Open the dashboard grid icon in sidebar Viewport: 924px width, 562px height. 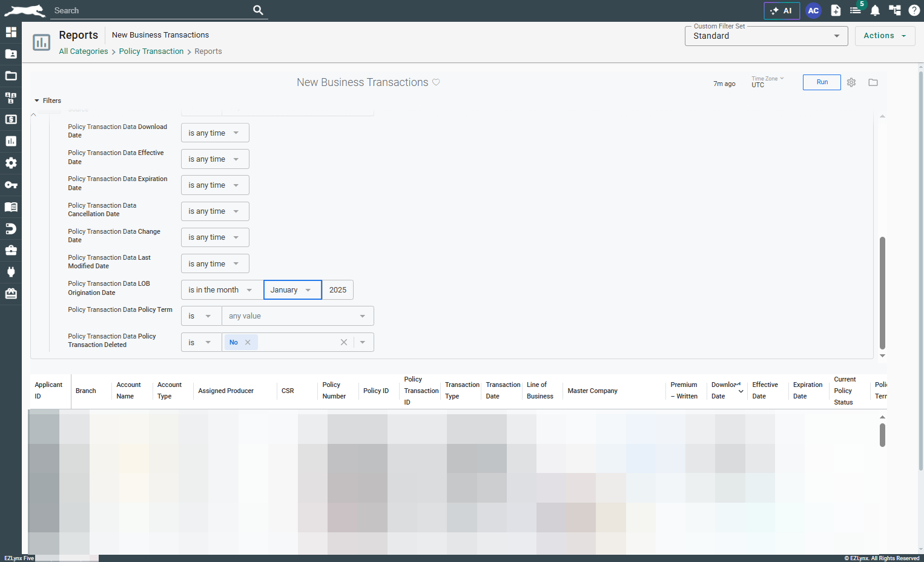11,32
